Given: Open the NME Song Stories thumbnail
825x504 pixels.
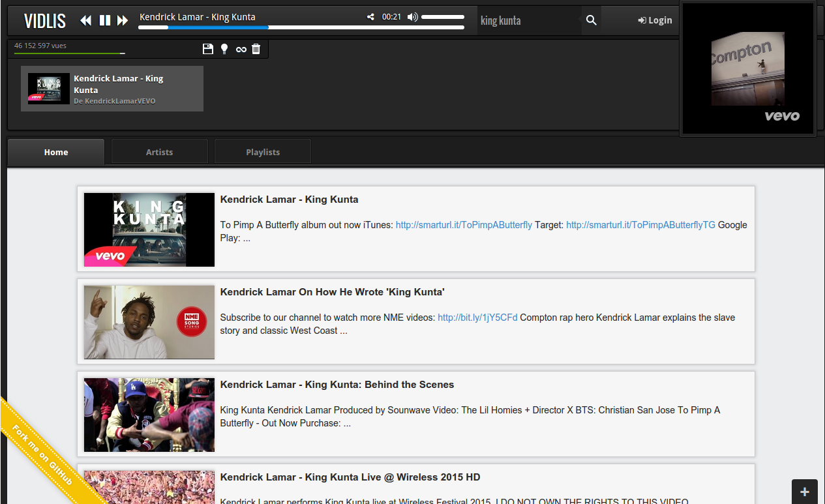Looking at the screenshot, I should pyautogui.click(x=149, y=322).
